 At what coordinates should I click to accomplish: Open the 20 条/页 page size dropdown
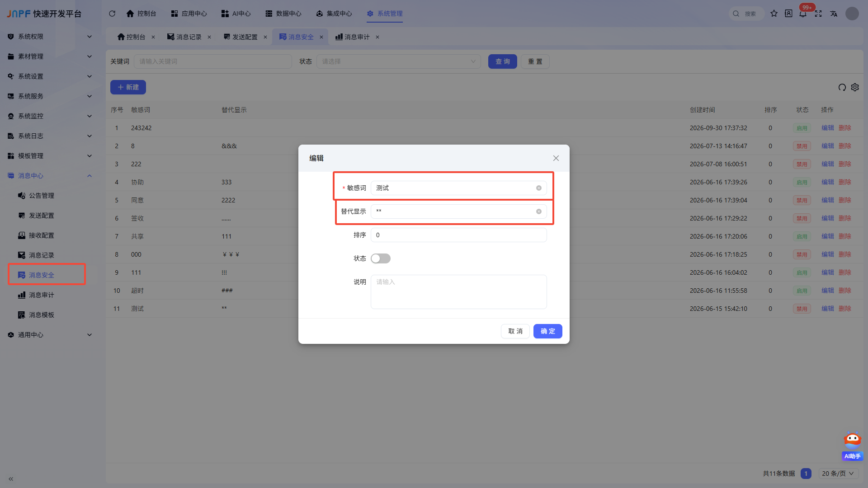pyautogui.click(x=838, y=474)
